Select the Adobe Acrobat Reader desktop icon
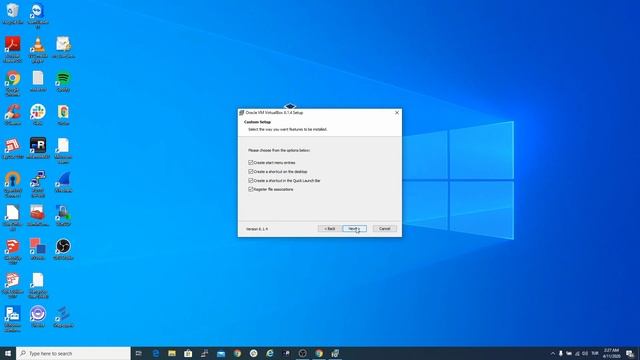This screenshot has width=640, height=360. click(13, 50)
